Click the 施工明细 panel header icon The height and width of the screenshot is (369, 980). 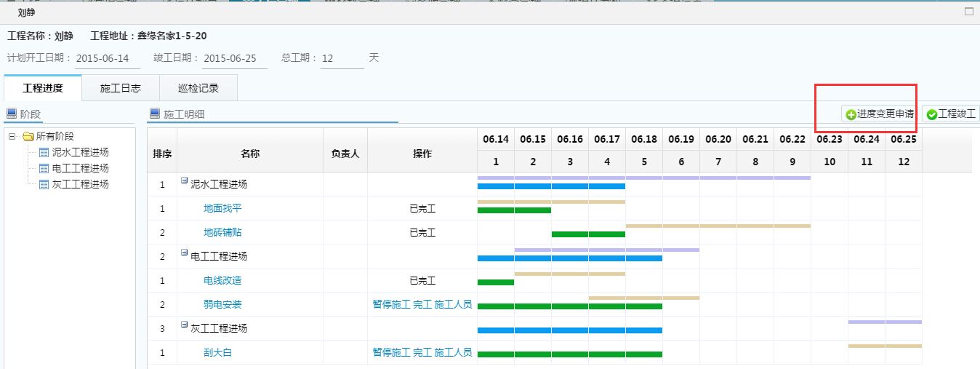[154, 114]
